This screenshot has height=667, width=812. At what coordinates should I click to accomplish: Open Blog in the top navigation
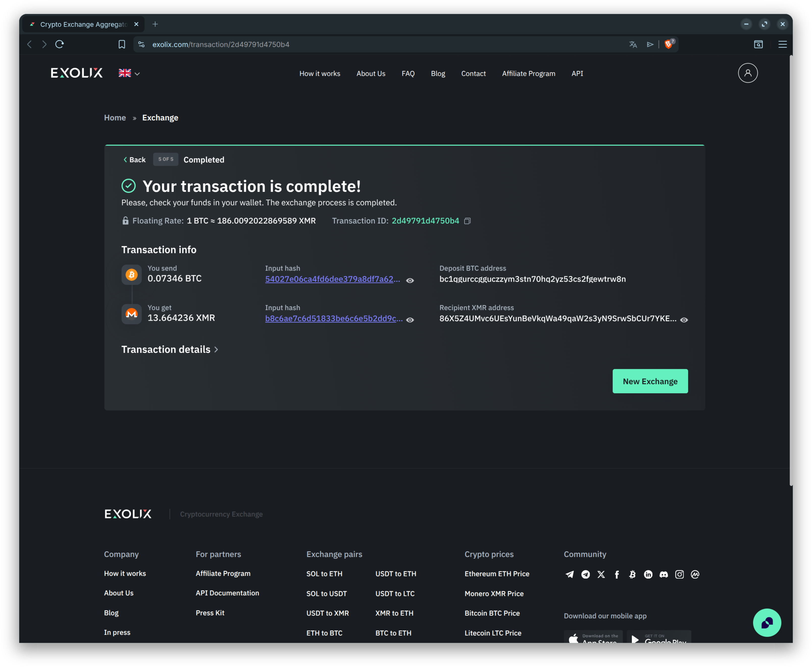[x=438, y=73]
